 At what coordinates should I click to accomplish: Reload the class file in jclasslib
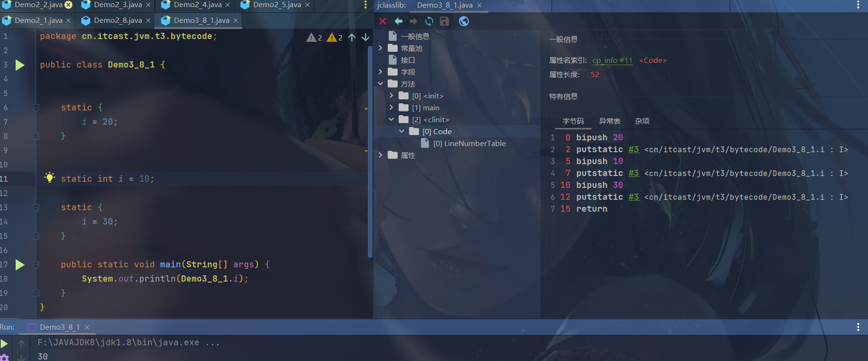pos(429,21)
